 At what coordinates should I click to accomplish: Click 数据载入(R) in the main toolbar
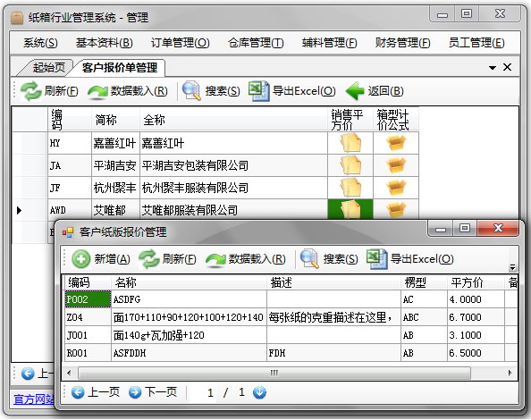128,91
